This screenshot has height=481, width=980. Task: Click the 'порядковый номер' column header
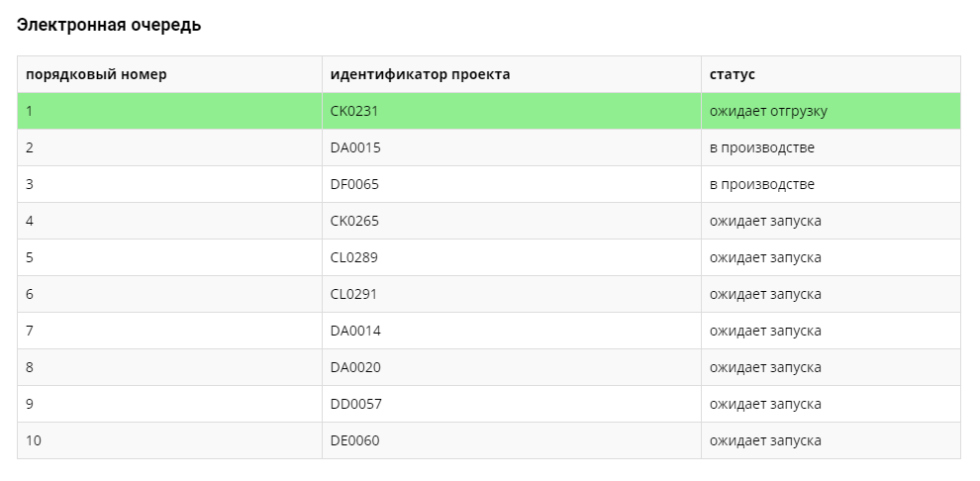[x=96, y=74]
